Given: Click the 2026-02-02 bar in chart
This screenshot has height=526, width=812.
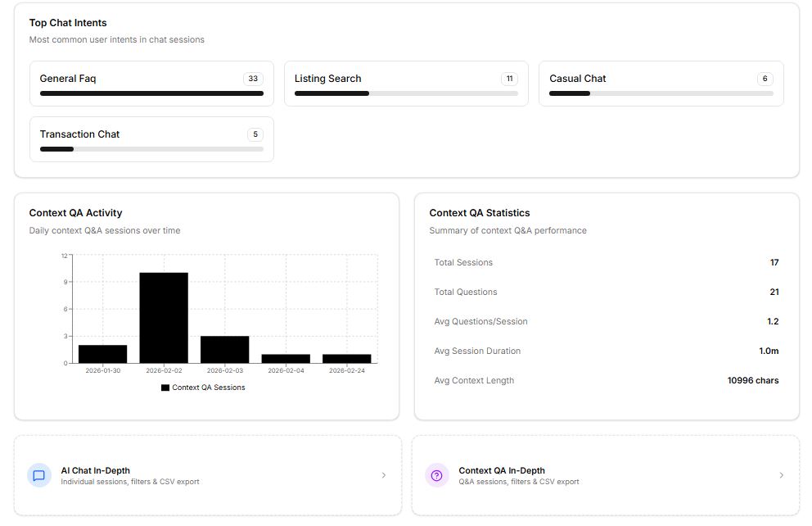Looking at the screenshot, I should 164,318.
